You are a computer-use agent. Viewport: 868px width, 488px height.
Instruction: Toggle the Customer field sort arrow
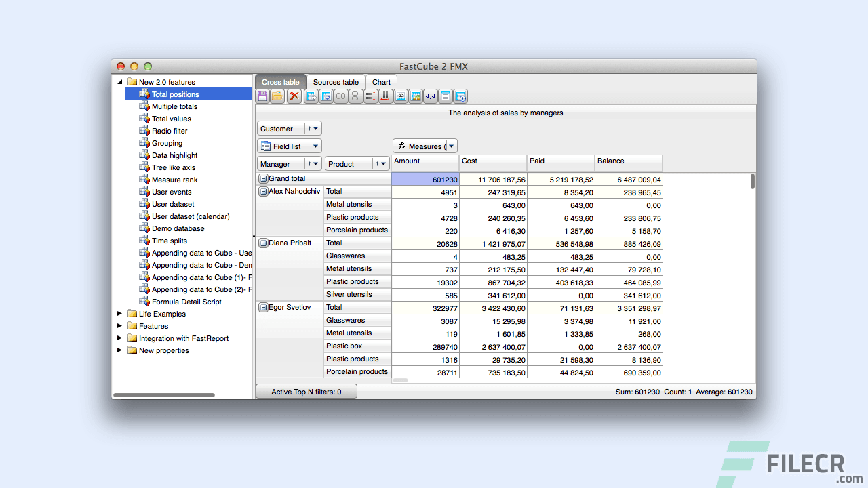[x=309, y=129]
